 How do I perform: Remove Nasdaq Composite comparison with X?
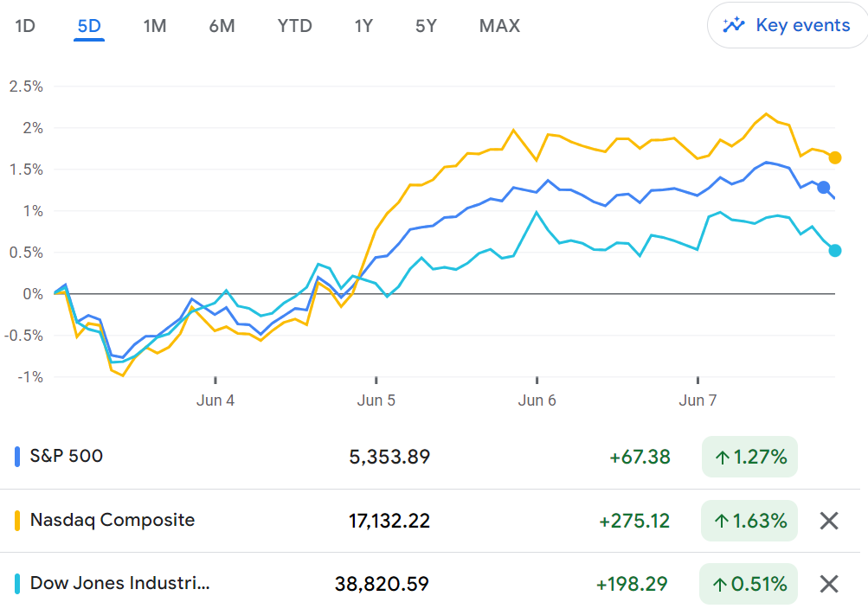click(x=829, y=521)
